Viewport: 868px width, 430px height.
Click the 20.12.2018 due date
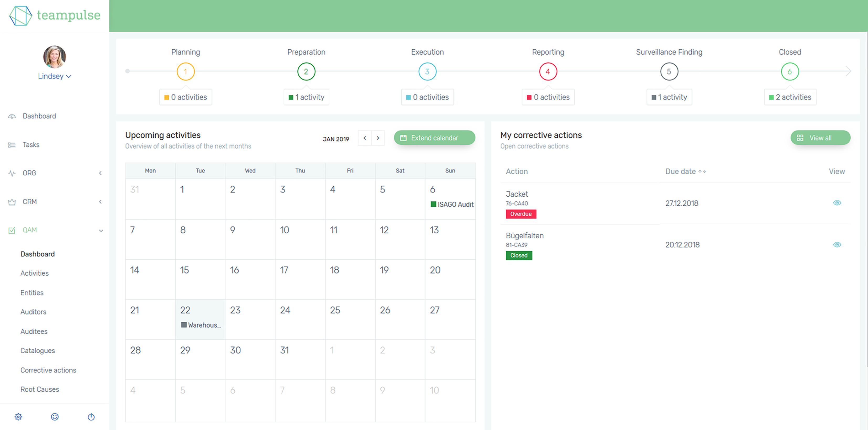[x=682, y=245]
